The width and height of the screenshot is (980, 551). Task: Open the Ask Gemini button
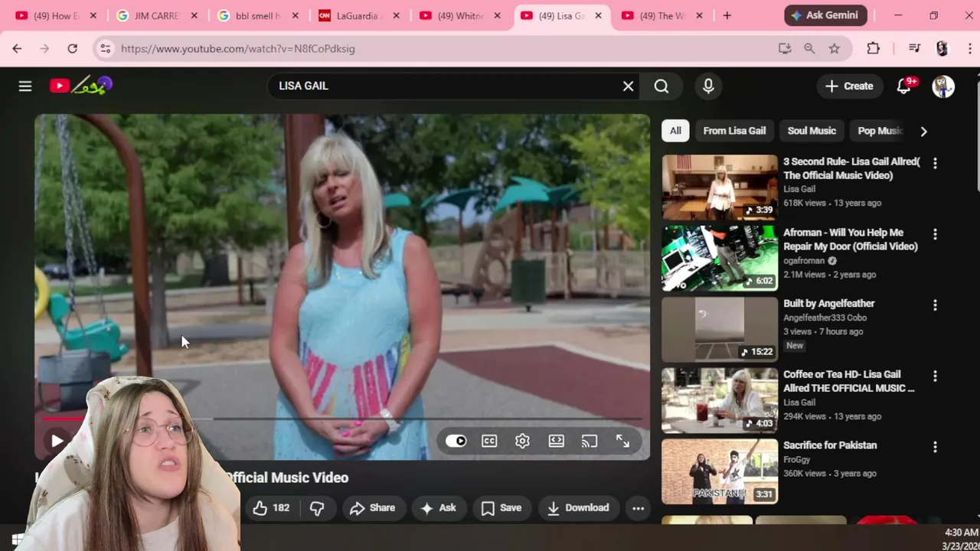point(825,15)
